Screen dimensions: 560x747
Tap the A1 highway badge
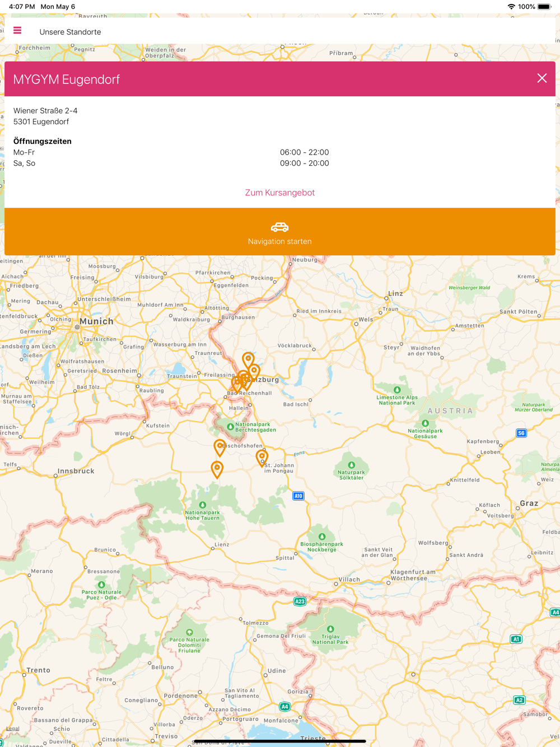pyautogui.click(x=516, y=639)
